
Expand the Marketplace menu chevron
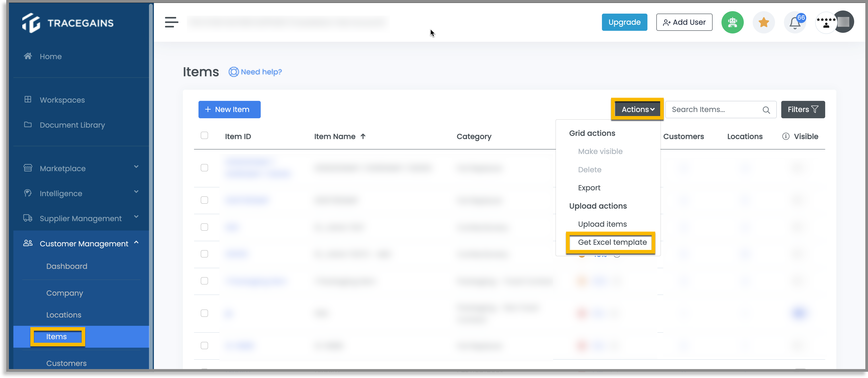[x=136, y=167]
